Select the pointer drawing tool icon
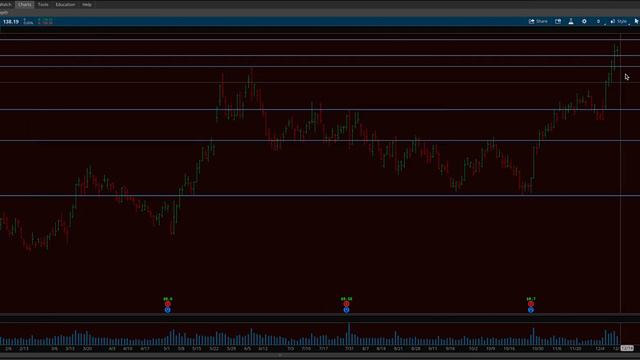This screenshot has width=640, height=360. pyautogui.click(x=636, y=21)
